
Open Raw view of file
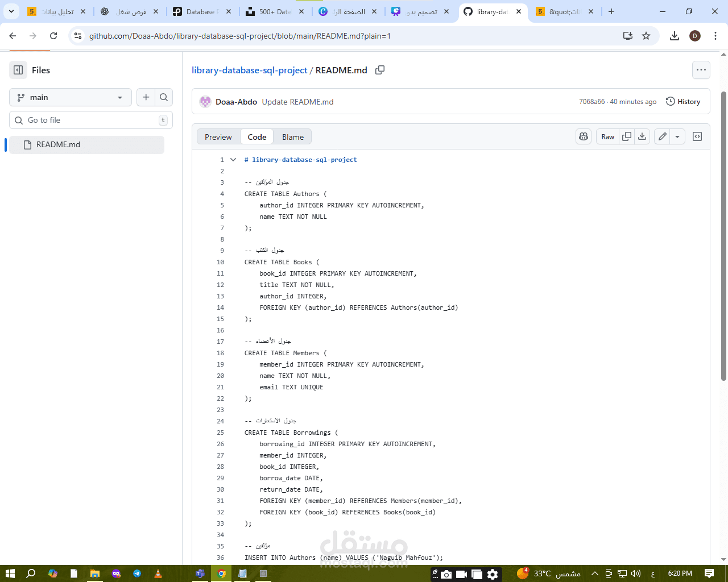607,136
